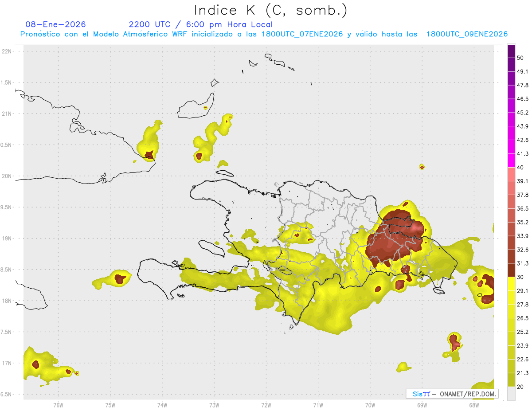Click the longitude axis label "70W"
The image size is (532, 411).
click(x=370, y=404)
